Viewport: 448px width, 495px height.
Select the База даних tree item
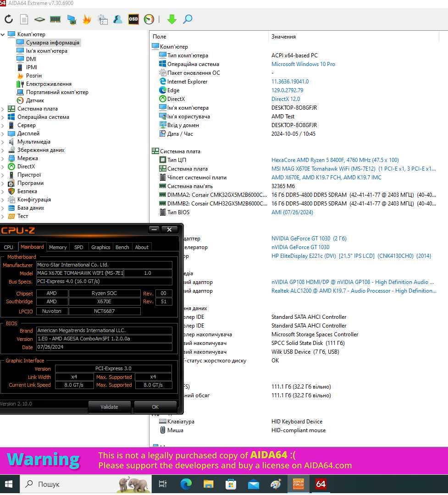coord(31,208)
